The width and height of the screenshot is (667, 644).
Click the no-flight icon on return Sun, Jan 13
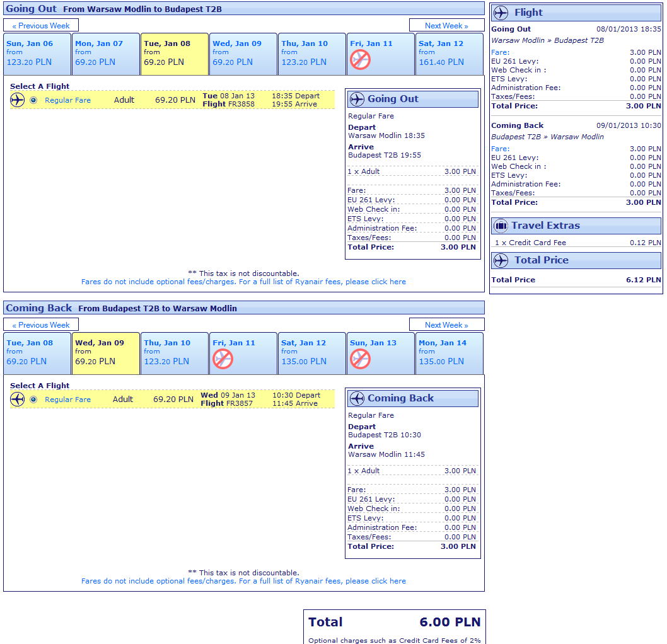(360, 359)
